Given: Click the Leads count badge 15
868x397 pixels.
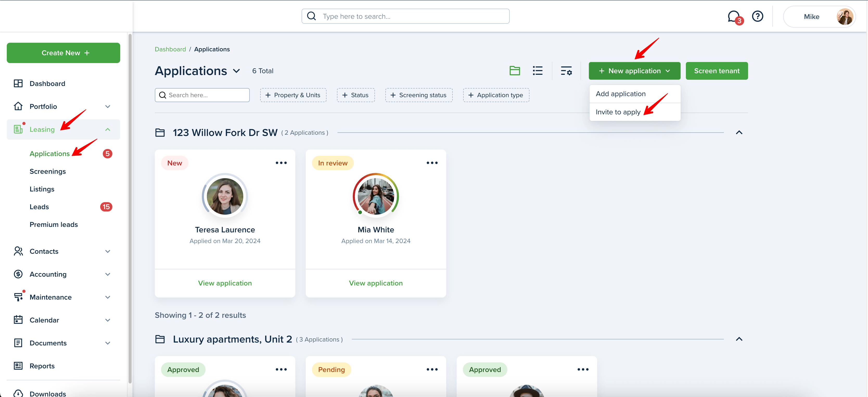Looking at the screenshot, I should [106, 207].
